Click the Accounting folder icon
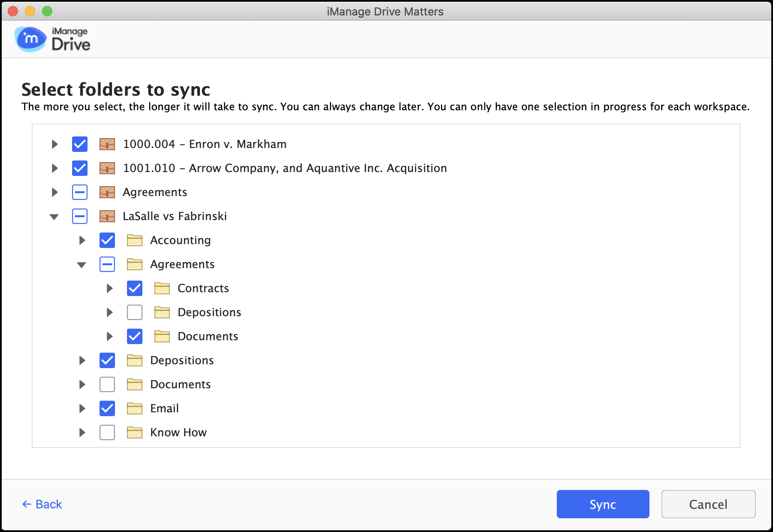The width and height of the screenshot is (773, 532). pos(134,240)
